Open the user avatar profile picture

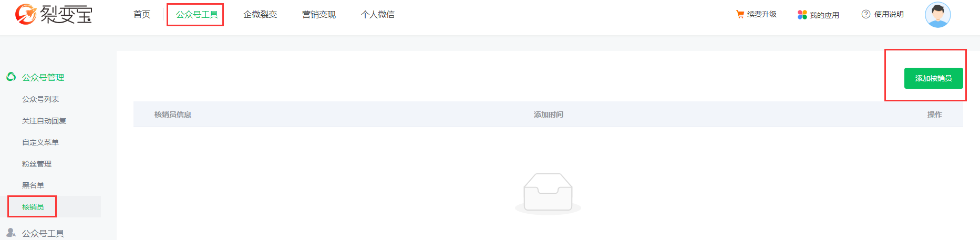point(938,15)
